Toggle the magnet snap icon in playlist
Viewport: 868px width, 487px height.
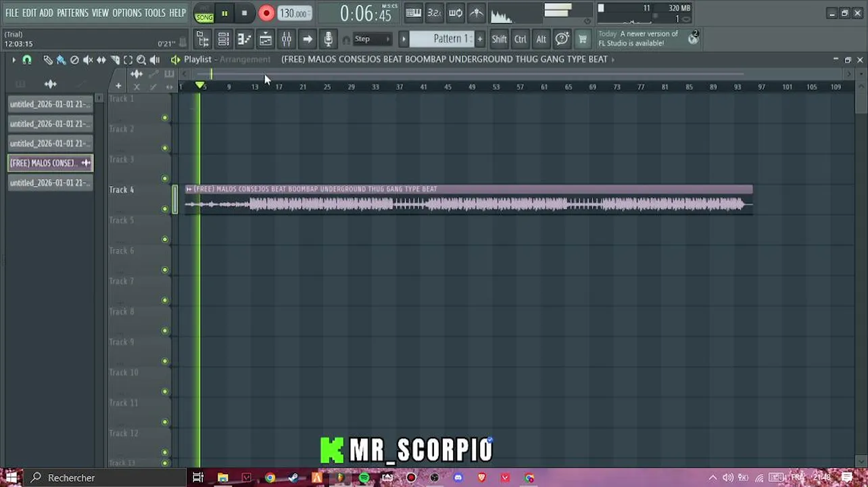pyautogui.click(x=27, y=60)
